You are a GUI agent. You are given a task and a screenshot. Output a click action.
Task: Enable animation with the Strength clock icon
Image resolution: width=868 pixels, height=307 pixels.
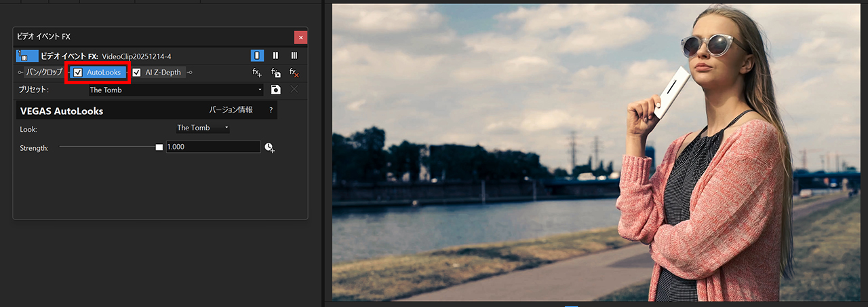tap(269, 147)
